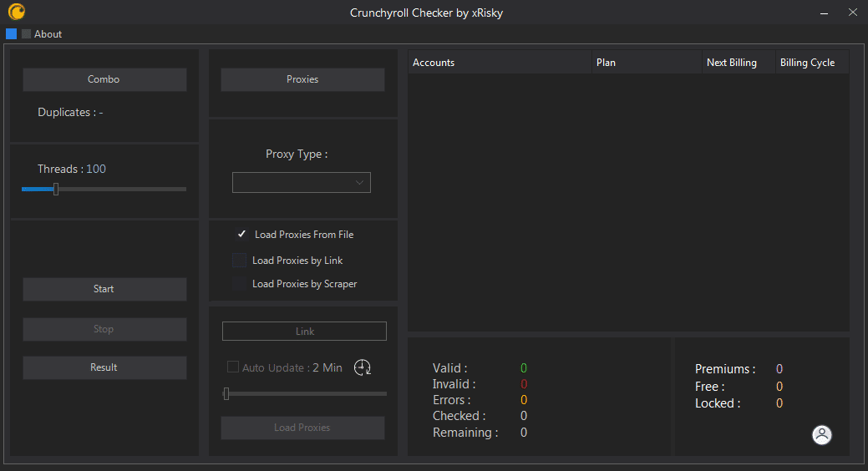The width and height of the screenshot is (868, 471).
Task: Minimize the Crunchyroll Checker window
Action: 825,13
